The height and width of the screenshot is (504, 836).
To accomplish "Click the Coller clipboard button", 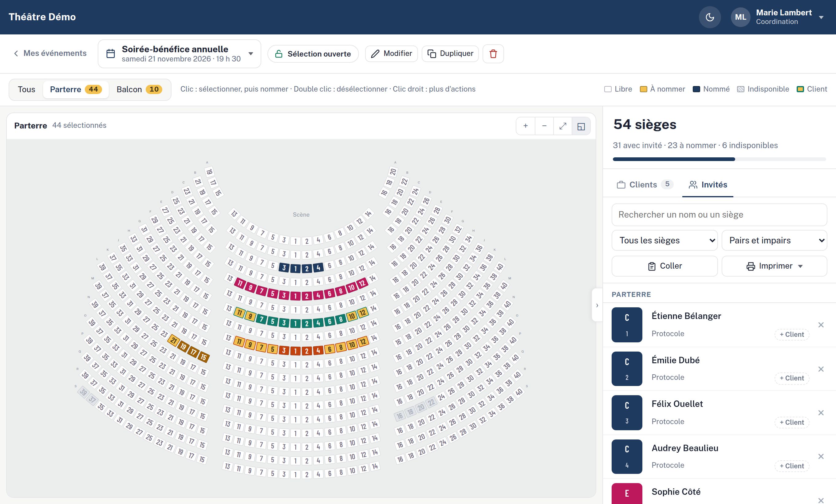I will point(664,266).
